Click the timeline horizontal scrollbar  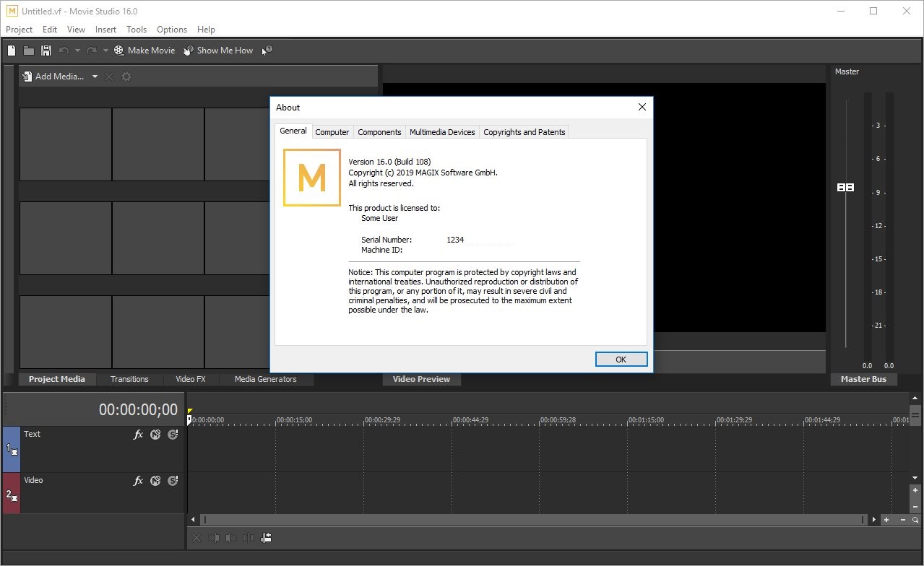coord(531,520)
